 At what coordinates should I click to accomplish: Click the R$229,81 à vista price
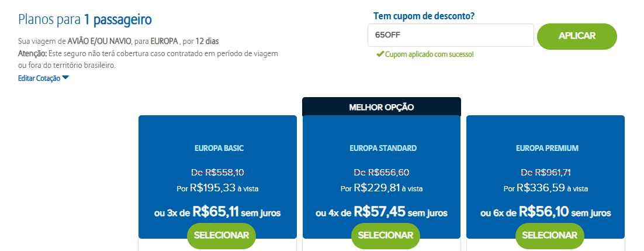pyautogui.click(x=382, y=188)
